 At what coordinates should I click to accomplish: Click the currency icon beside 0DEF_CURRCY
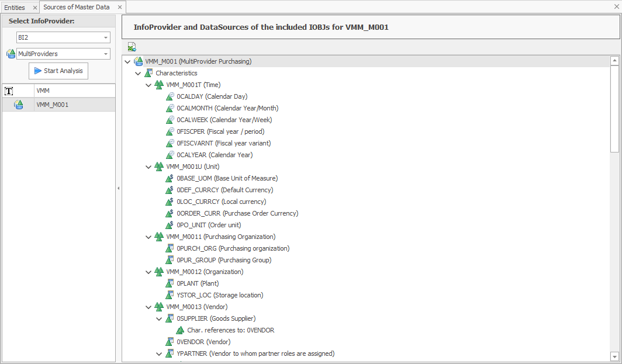pyautogui.click(x=170, y=190)
